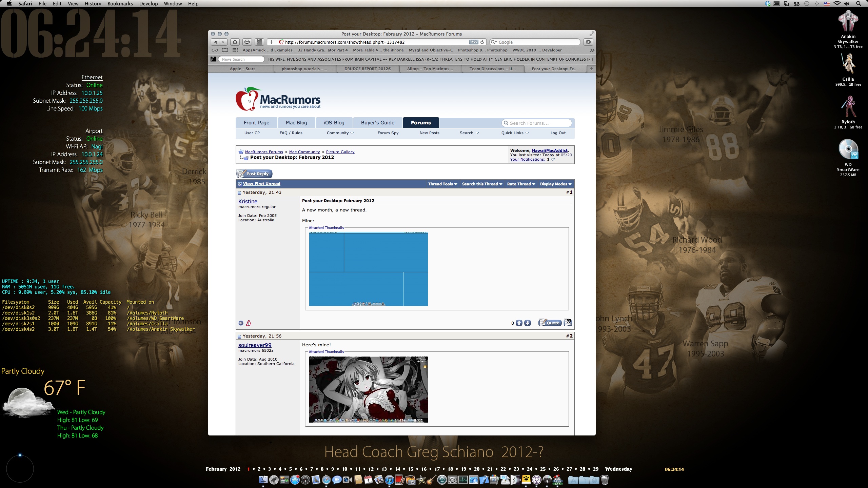
Task: Select the Mac Blog nav tab
Action: (x=296, y=123)
